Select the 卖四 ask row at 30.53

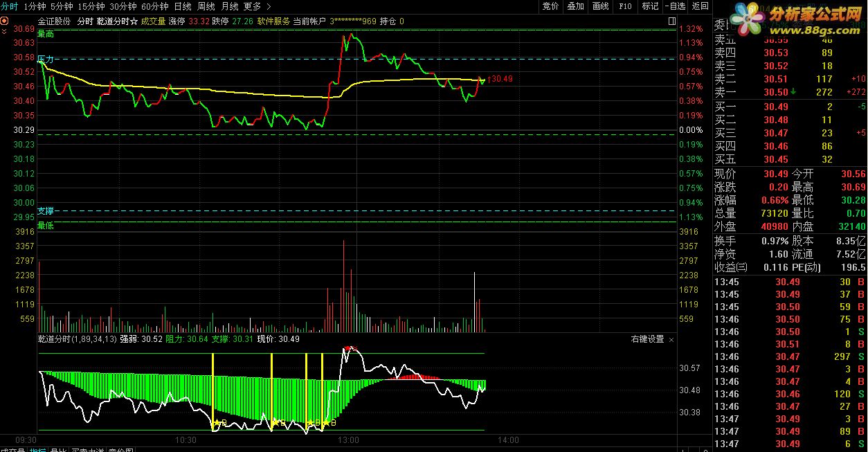[x=790, y=53]
